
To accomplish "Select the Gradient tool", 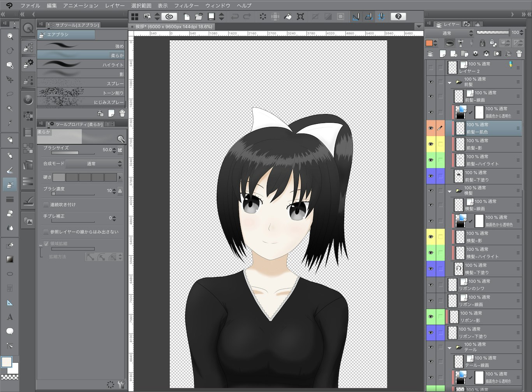I will [x=10, y=259].
